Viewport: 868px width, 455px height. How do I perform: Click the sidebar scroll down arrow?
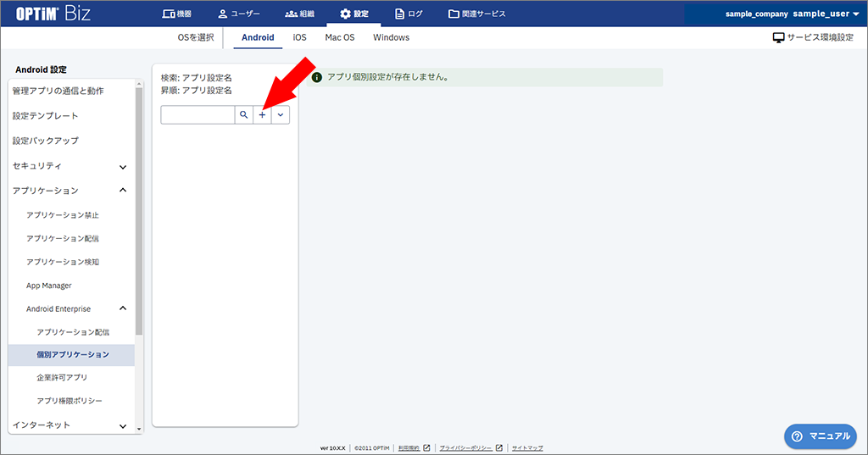click(x=139, y=429)
